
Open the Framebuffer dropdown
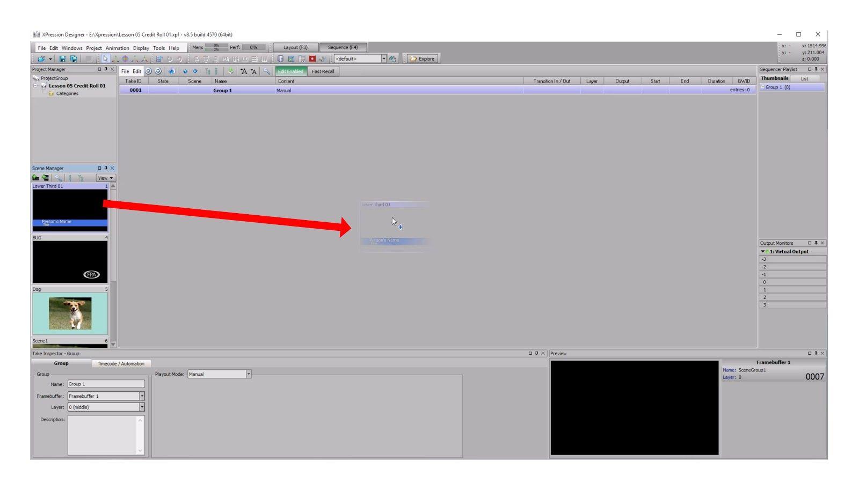[x=142, y=396]
